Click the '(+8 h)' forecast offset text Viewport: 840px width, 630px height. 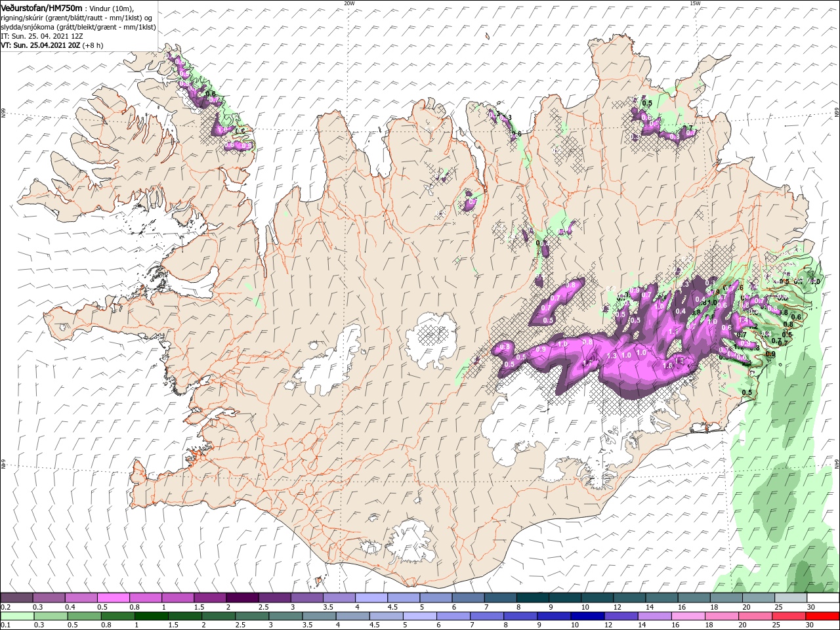click(x=92, y=45)
